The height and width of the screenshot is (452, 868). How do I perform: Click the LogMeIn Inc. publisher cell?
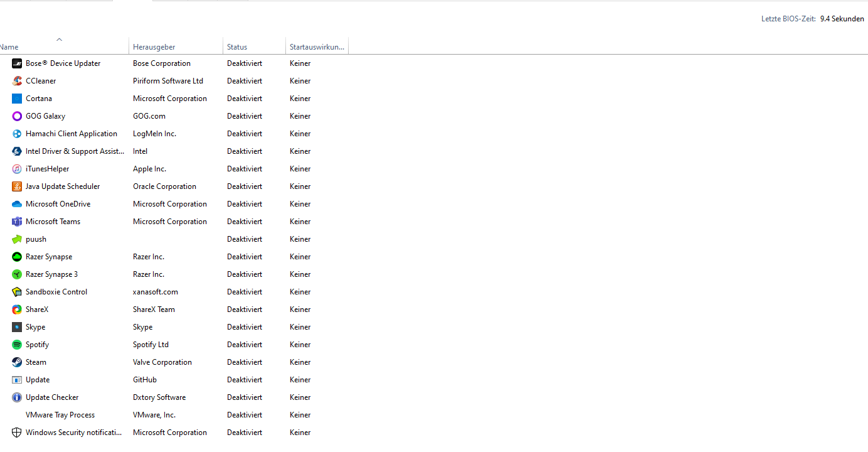[154, 134]
